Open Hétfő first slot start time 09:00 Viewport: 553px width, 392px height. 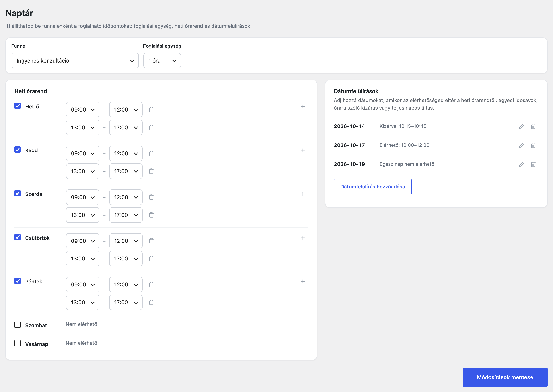click(83, 110)
